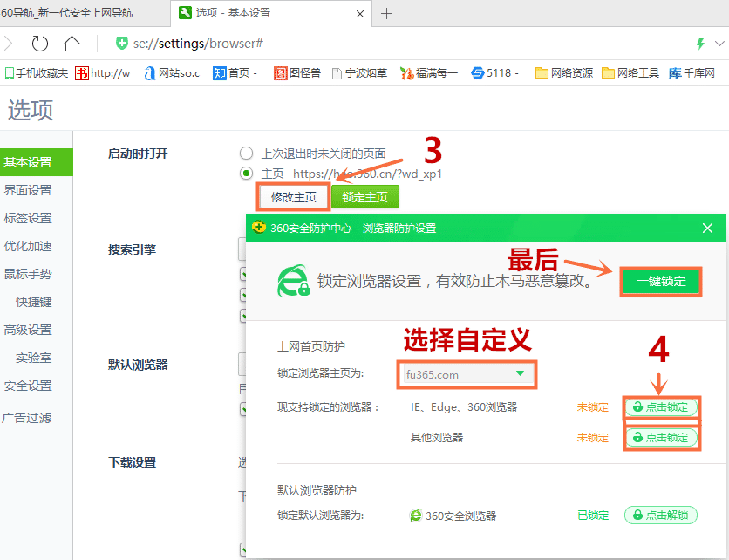Click the browser reload icon
The width and height of the screenshot is (729, 560).
pyautogui.click(x=40, y=44)
